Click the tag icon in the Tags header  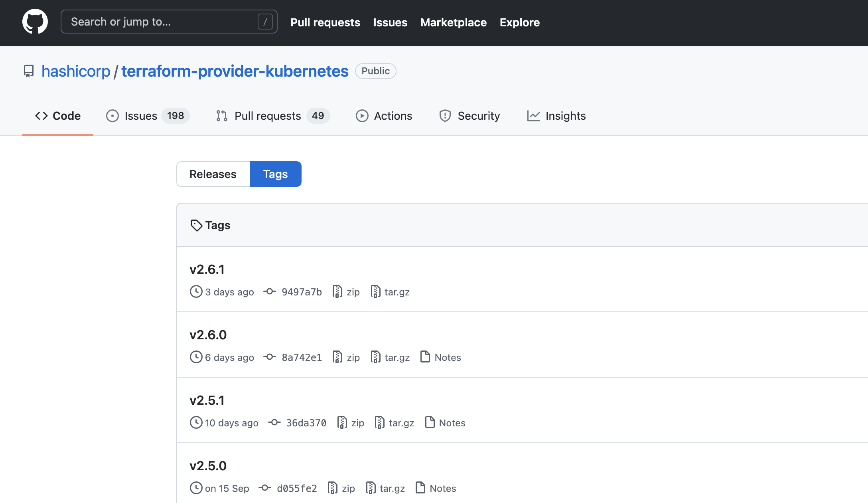pos(196,225)
